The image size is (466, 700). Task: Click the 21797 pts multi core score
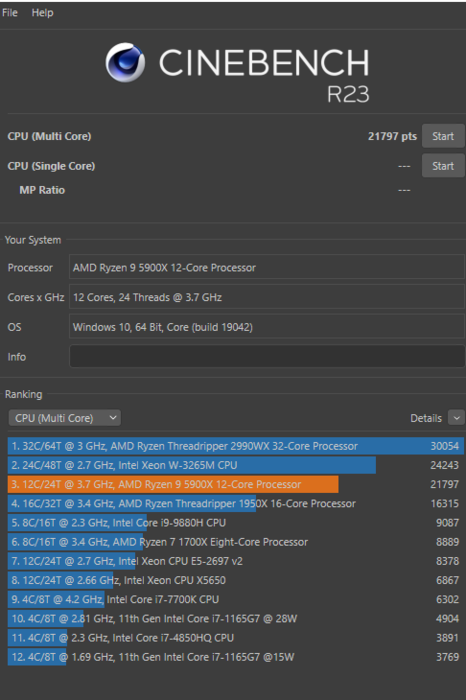[392, 136]
